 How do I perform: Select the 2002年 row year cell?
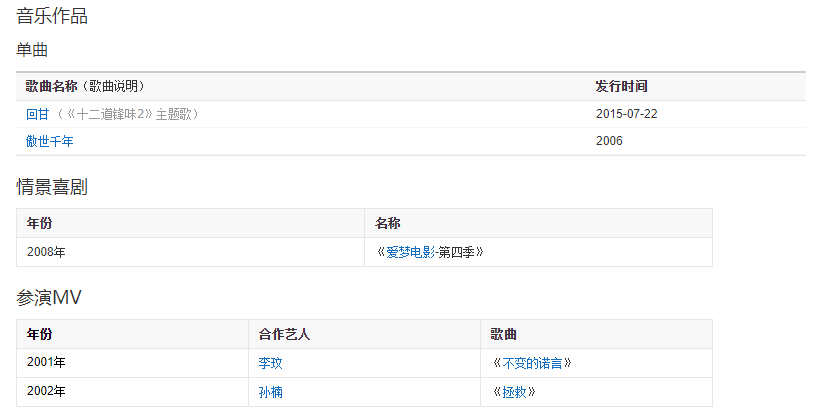(46, 392)
